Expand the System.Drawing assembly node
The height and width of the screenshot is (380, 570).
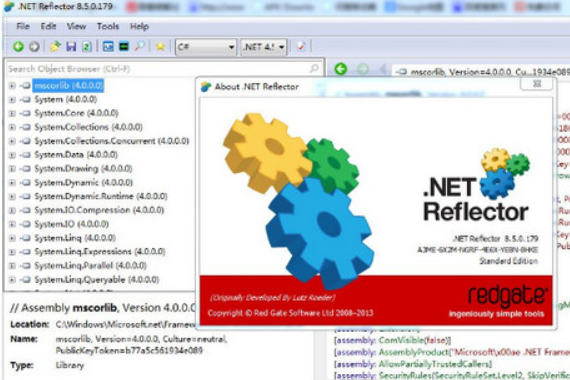pos(12,169)
